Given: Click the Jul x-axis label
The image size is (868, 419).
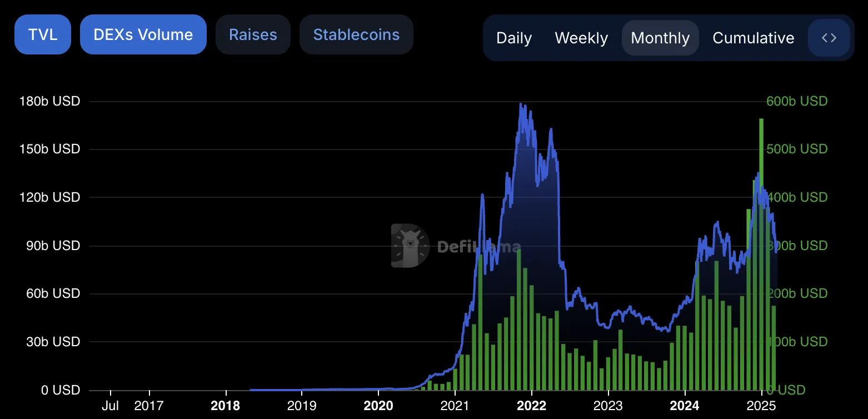Looking at the screenshot, I should tap(111, 406).
